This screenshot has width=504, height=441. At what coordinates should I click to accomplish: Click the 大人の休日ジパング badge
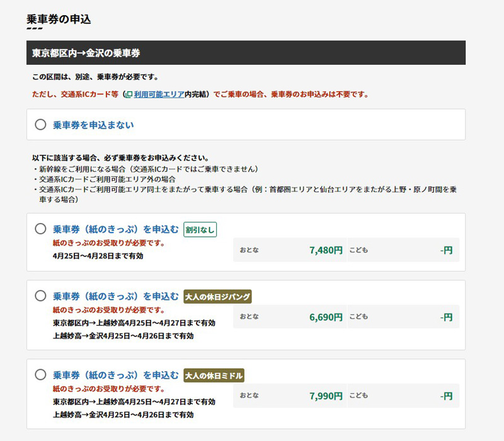217,296
